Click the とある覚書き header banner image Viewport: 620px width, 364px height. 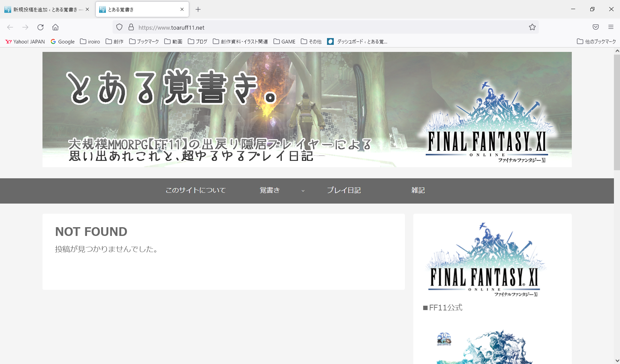pyautogui.click(x=307, y=110)
